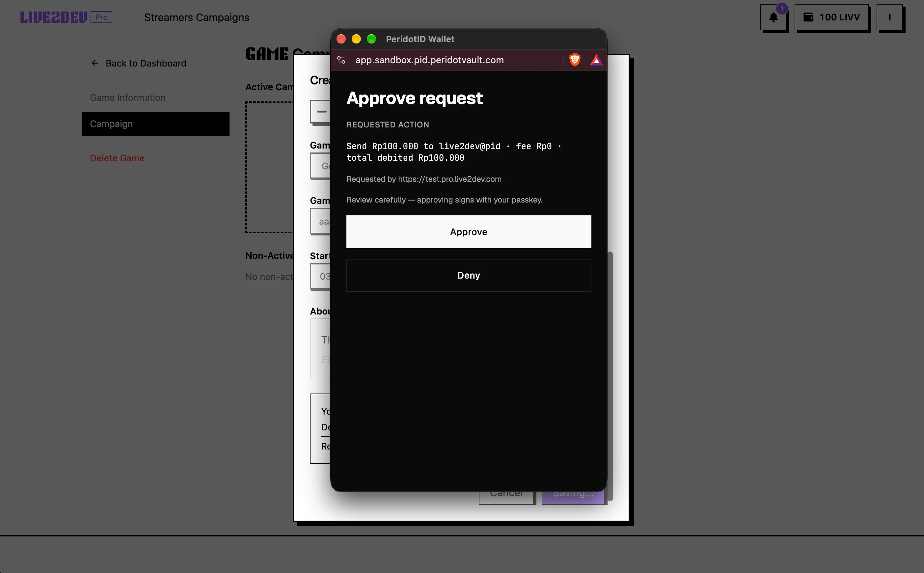The width and height of the screenshot is (924, 573).
Task: Open the user profile button I
Action: coord(889,17)
